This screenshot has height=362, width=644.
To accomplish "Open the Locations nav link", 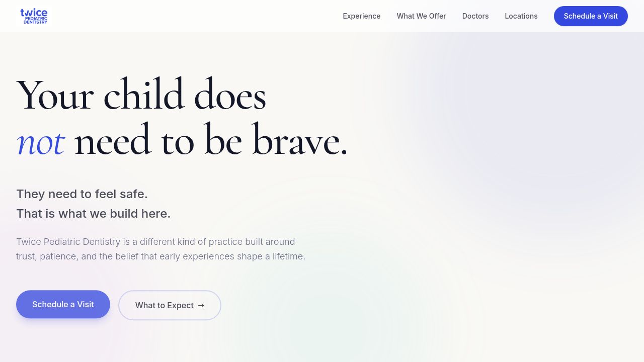I will click(x=521, y=16).
